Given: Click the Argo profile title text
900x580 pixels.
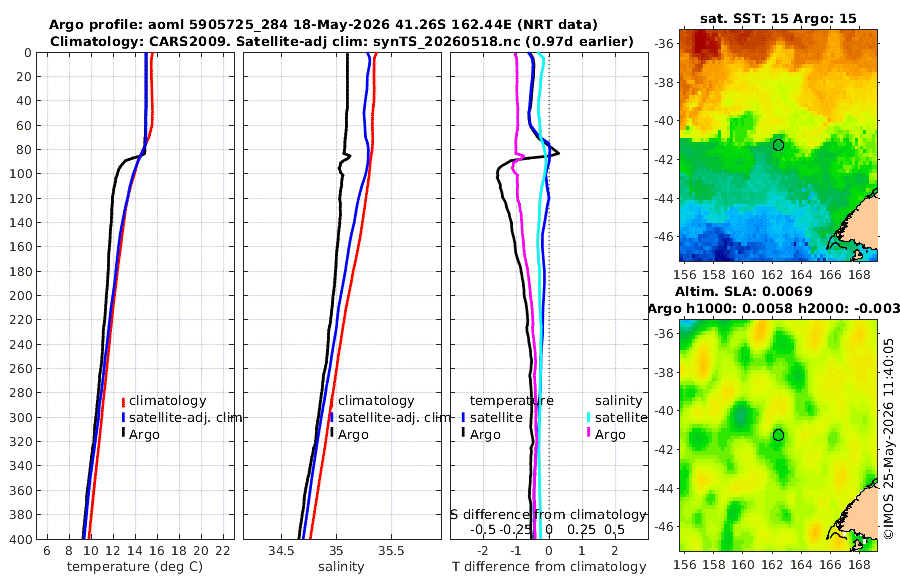Looking at the screenshot, I should tap(323, 25).
